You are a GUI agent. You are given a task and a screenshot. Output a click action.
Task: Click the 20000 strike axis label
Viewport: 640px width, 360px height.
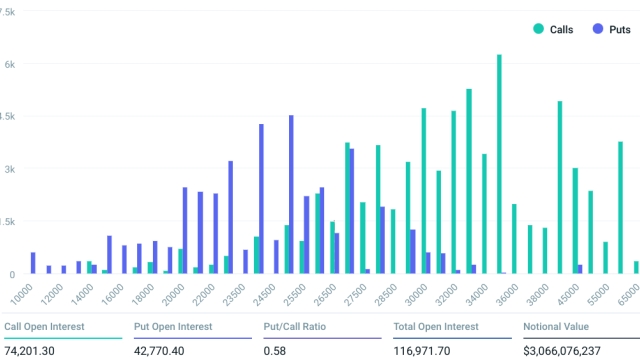pyautogui.click(x=173, y=295)
